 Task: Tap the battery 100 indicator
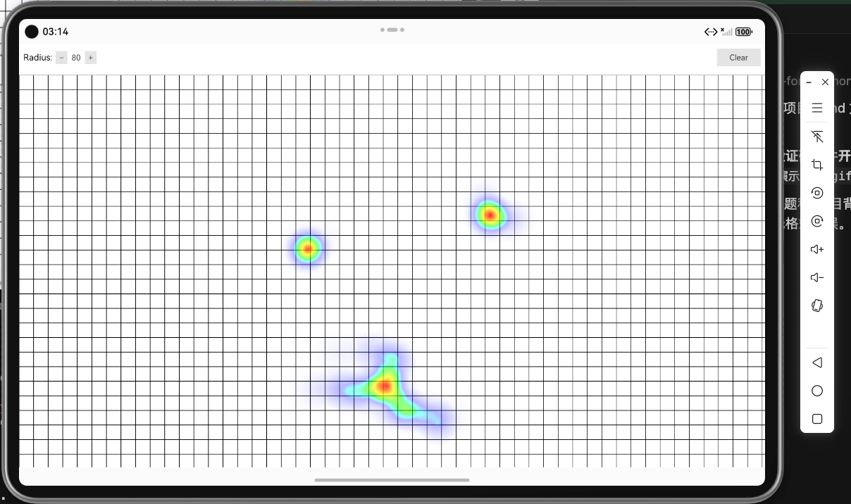pos(744,32)
